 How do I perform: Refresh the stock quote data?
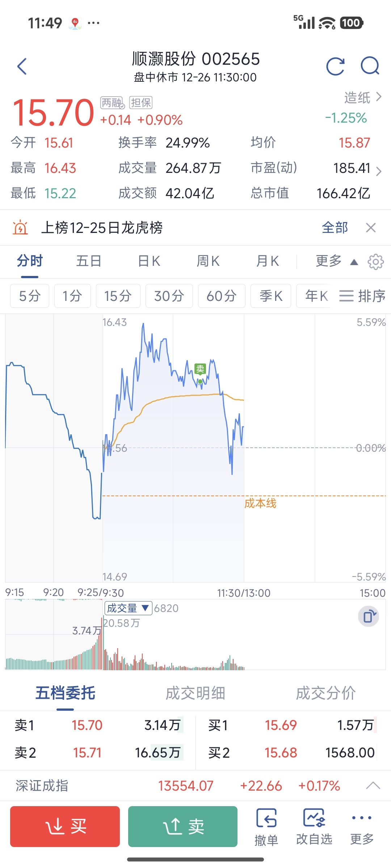335,67
